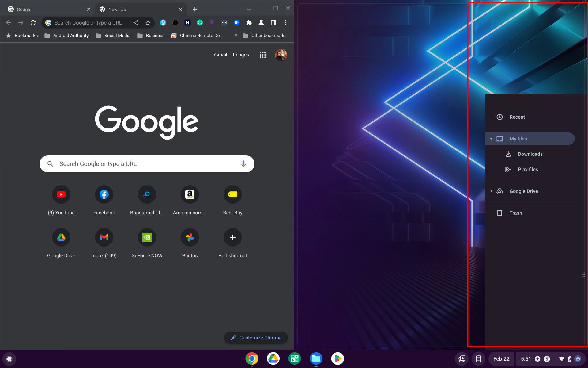The width and height of the screenshot is (588, 368).
Task: Switch to the Google tab
Action: pyautogui.click(x=46, y=10)
